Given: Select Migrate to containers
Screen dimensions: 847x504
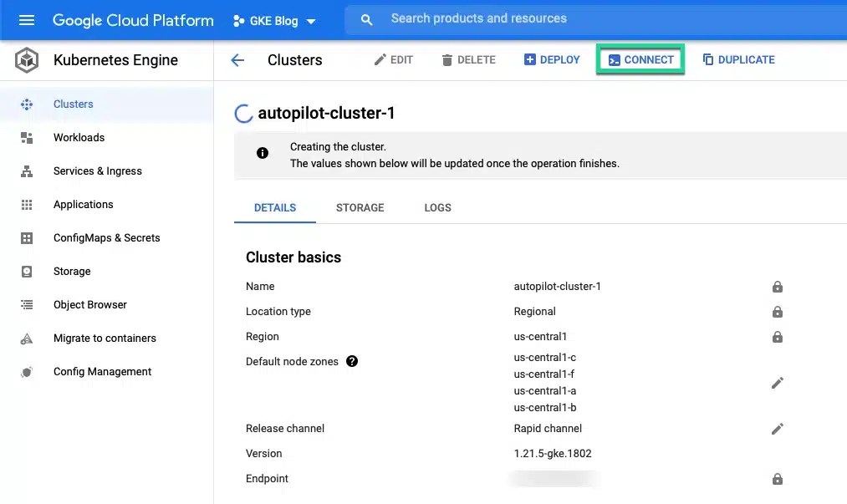Looking at the screenshot, I should coord(104,338).
